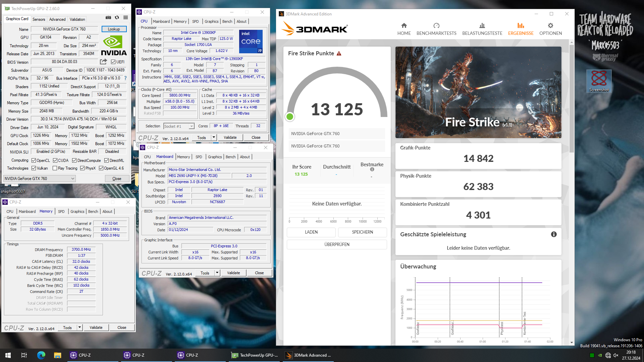Screen dimensions: 644x362
Task: Open the Socket #1 selection dropdown
Action: click(179, 126)
